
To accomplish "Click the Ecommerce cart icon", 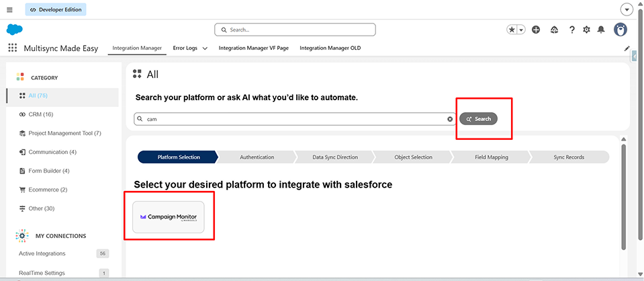I will click(22, 190).
